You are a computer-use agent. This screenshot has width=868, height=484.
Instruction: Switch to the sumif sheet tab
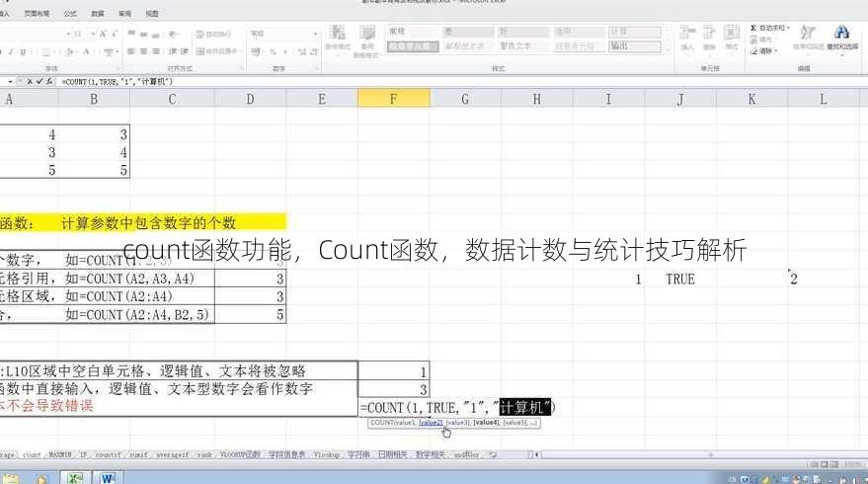[138, 454]
